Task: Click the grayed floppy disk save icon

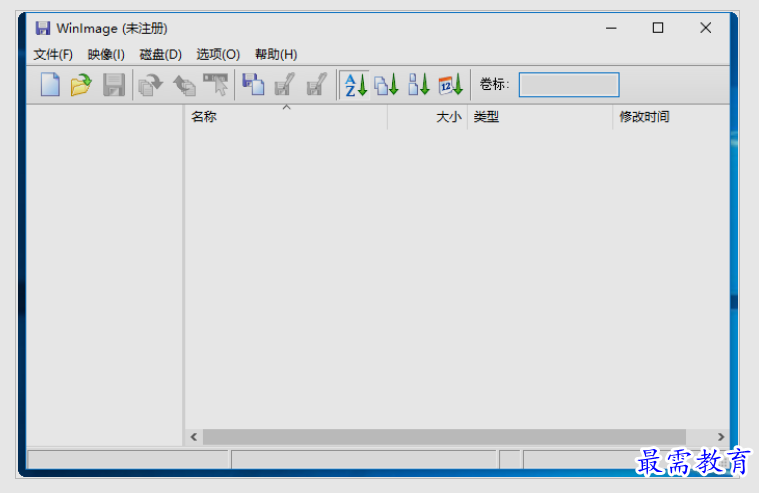Action: (114, 85)
